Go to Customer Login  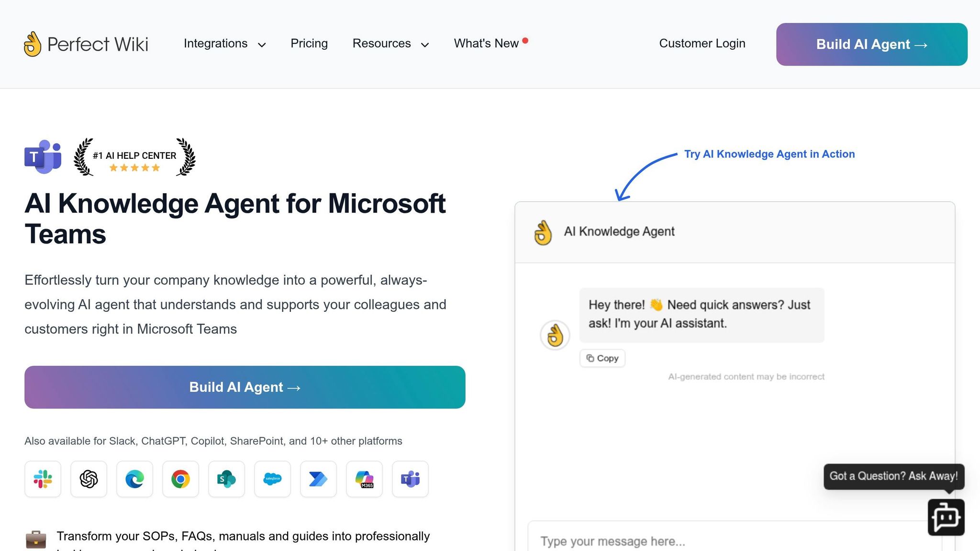tap(702, 44)
